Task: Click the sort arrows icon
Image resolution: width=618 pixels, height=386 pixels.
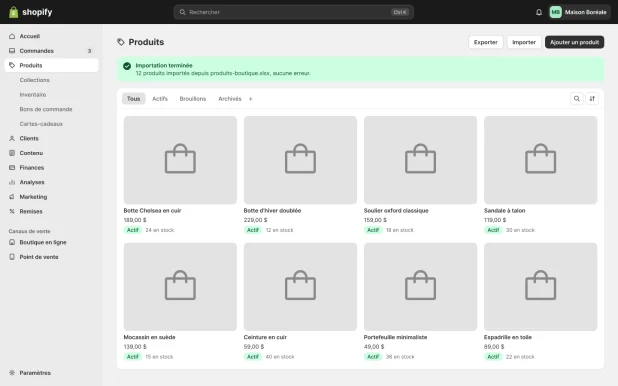Action: click(x=592, y=99)
